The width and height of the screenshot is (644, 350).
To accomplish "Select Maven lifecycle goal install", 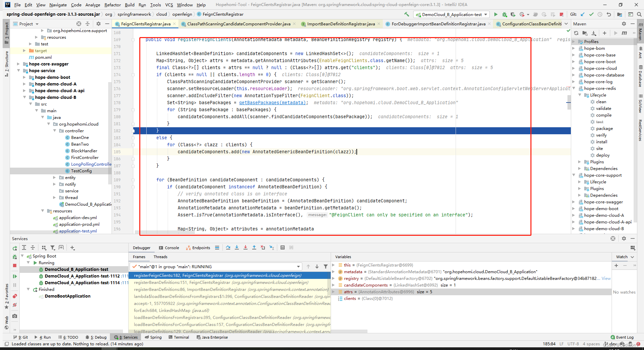I will click(602, 142).
